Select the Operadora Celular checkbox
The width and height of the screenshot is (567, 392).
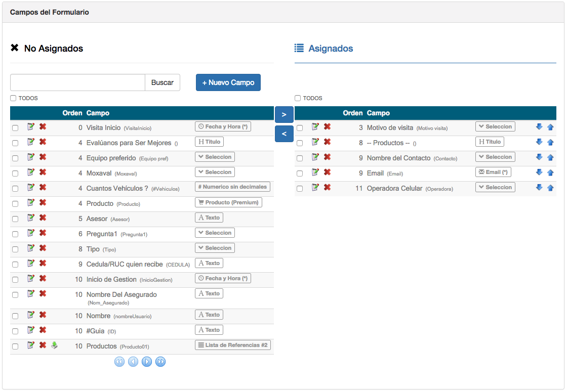coord(300,189)
